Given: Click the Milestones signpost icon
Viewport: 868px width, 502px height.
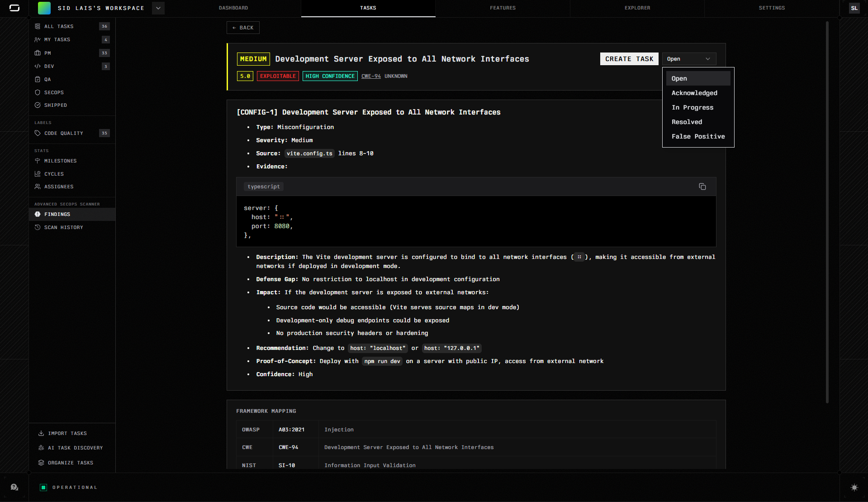Looking at the screenshot, I should pyautogui.click(x=38, y=161).
